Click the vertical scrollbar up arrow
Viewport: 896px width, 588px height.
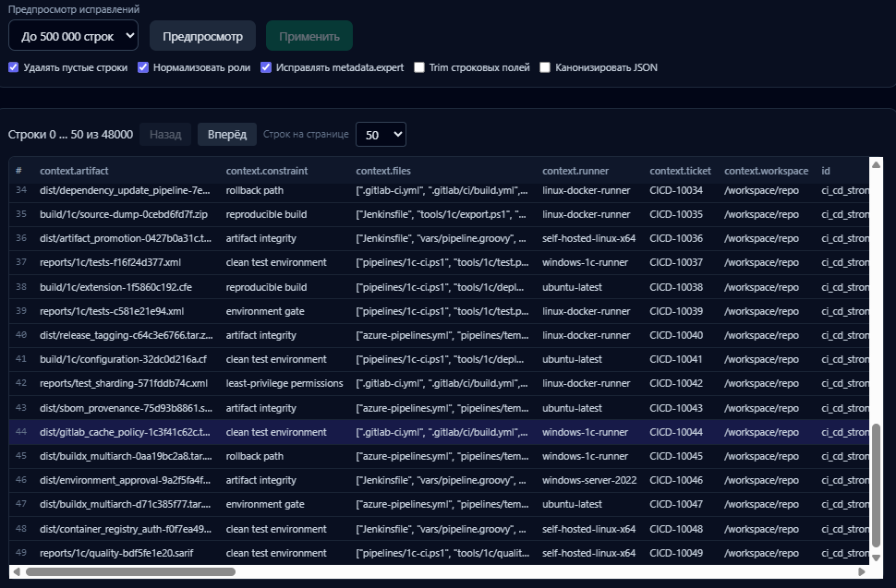876,165
